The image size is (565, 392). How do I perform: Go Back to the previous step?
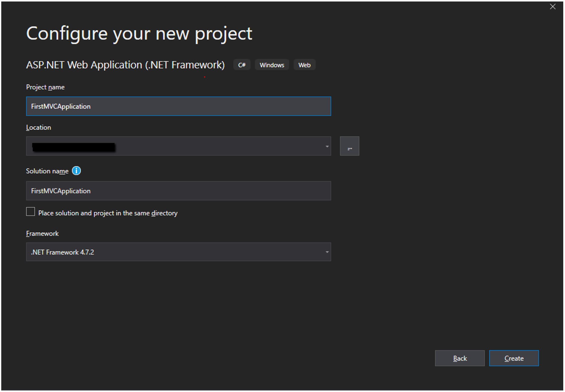[460, 358]
